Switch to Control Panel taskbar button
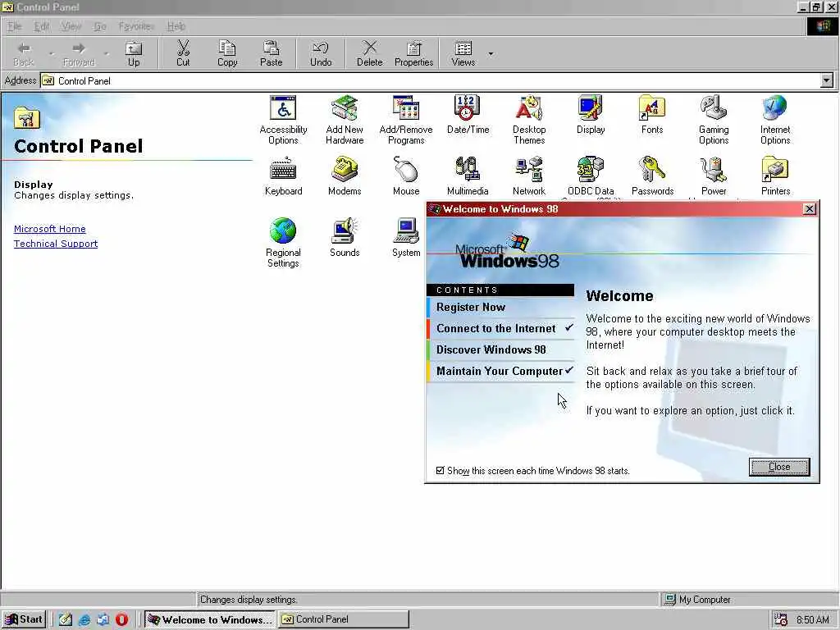840x630 pixels. pyautogui.click(x=345, y=619)
